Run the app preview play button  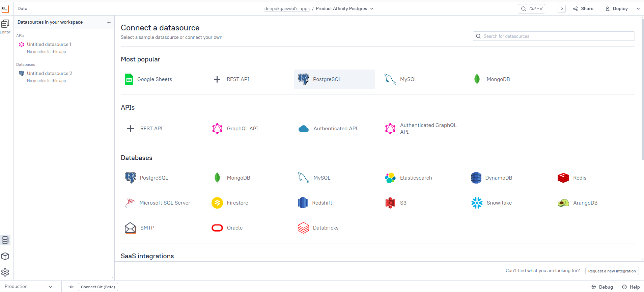click(x=562, y=9)
